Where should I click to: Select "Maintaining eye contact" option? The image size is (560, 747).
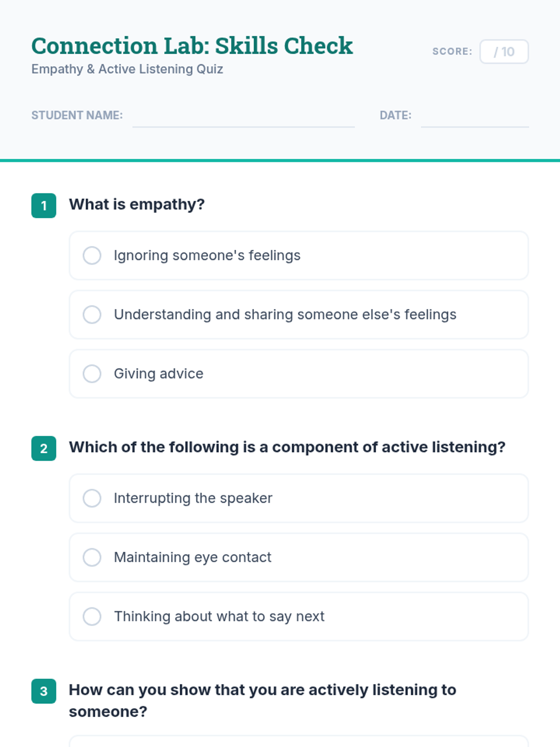click(92, 557)
